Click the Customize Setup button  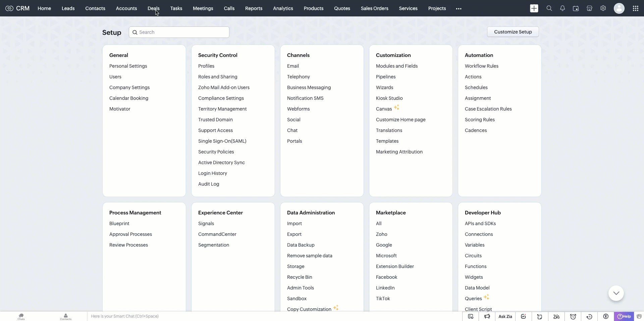pyautogui.click(x=513, y=32)
